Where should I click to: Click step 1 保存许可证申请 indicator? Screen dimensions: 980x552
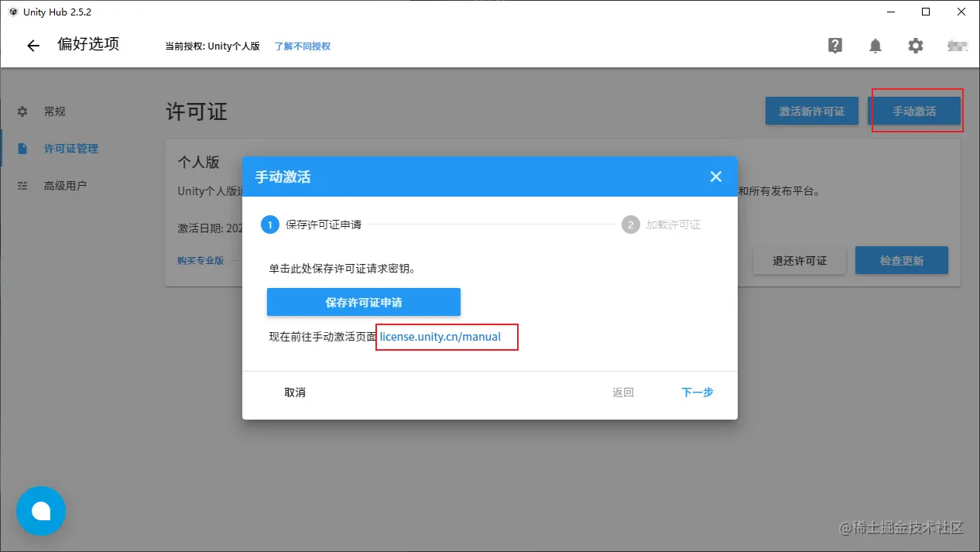tap(270, 225)
